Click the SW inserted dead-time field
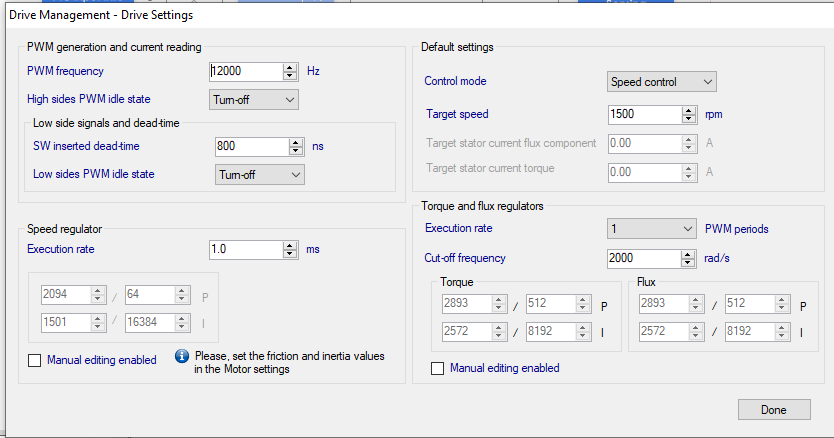 coord(252,146)
